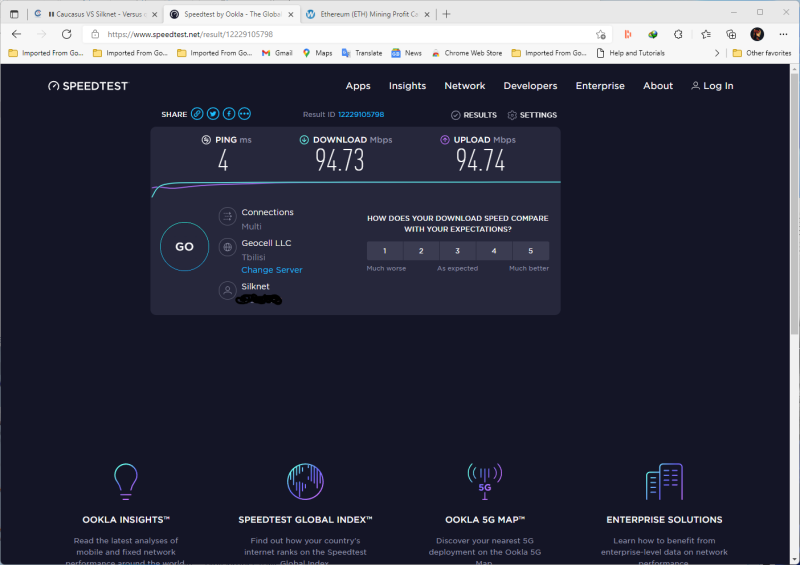Open more share options icon
This screenshot has height=565, width=800.
(245, 115)
